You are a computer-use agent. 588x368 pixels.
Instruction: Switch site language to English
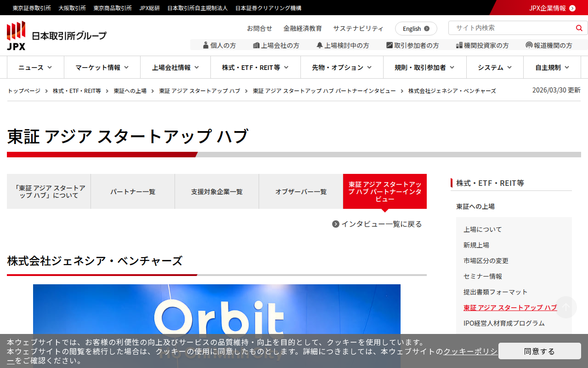[416, 29]
